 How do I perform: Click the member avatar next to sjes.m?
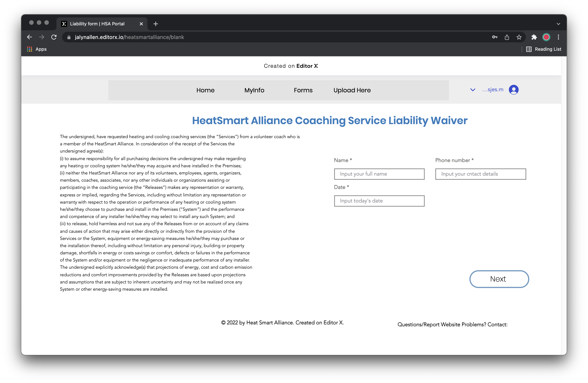click(513, 90)
